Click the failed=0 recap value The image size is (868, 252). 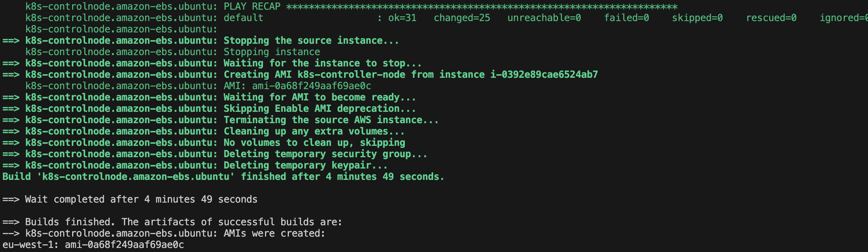626,18
